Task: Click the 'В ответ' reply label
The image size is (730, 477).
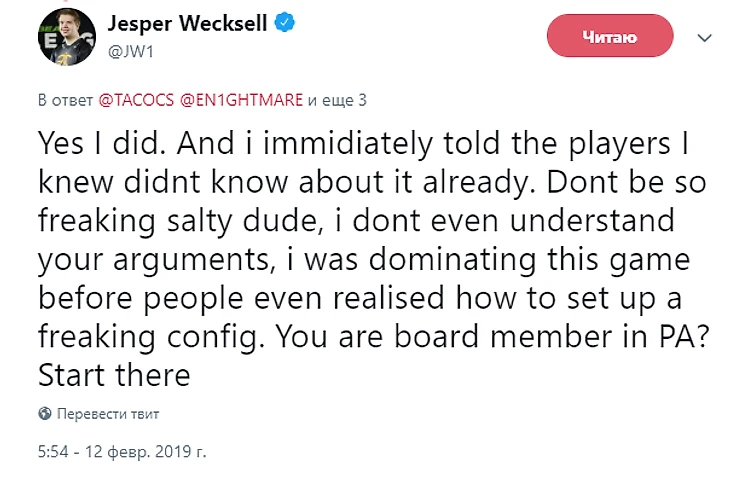Action: (x=66, y=100)
